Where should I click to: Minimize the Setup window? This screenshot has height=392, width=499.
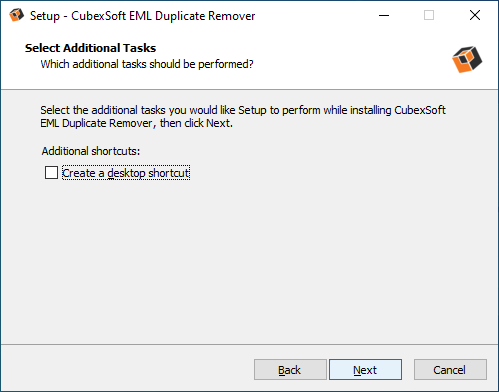(384, 15)
